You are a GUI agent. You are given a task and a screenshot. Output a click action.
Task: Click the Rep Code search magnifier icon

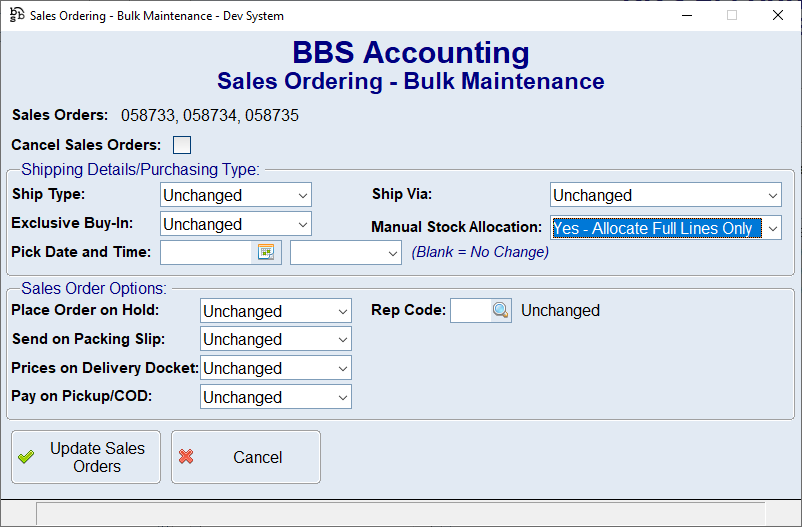pos(501,311)
